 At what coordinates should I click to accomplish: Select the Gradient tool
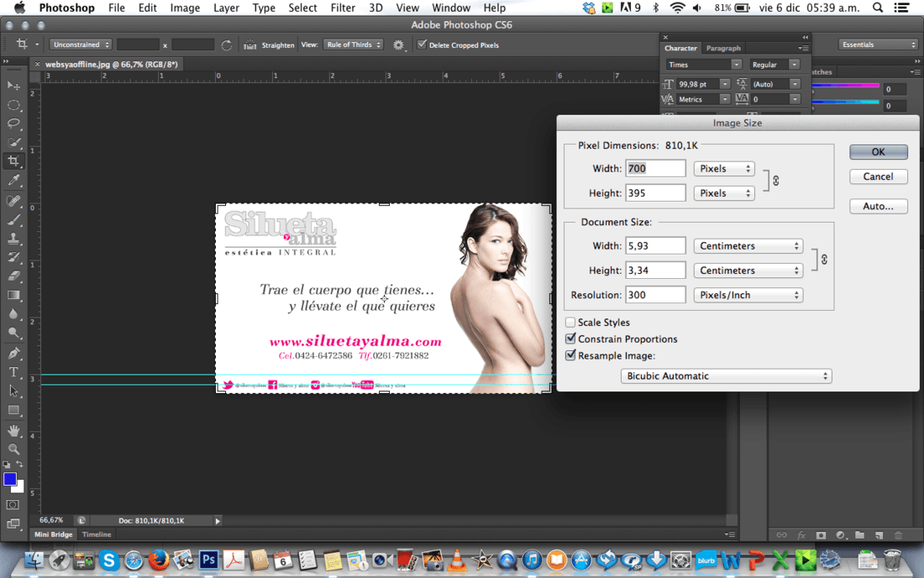coord(13,295)
